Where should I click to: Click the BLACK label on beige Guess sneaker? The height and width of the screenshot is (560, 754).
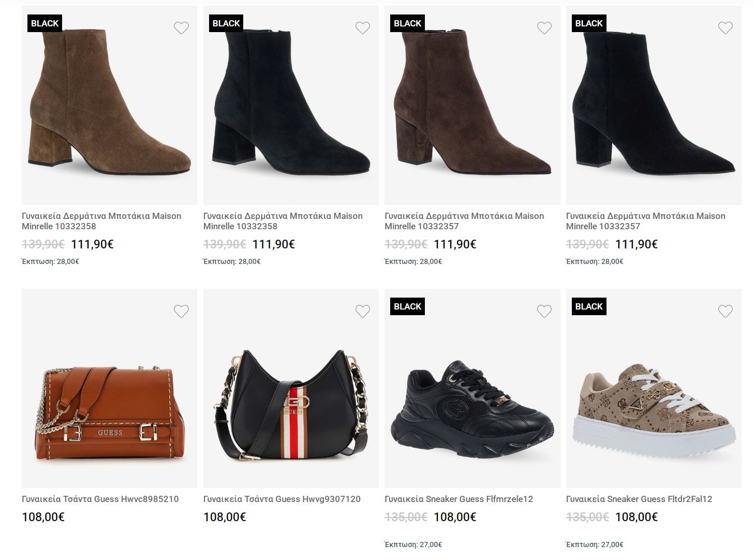click(x=589, y=306)
